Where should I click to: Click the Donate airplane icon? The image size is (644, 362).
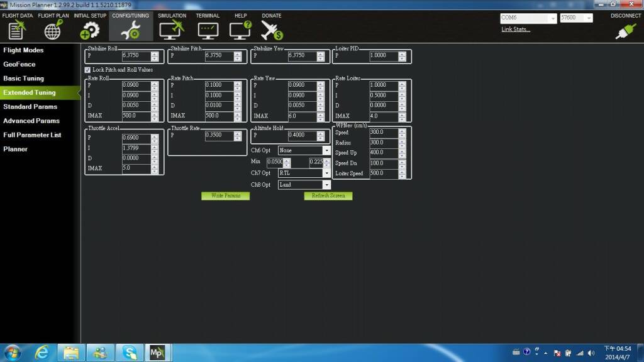(272, 30)
